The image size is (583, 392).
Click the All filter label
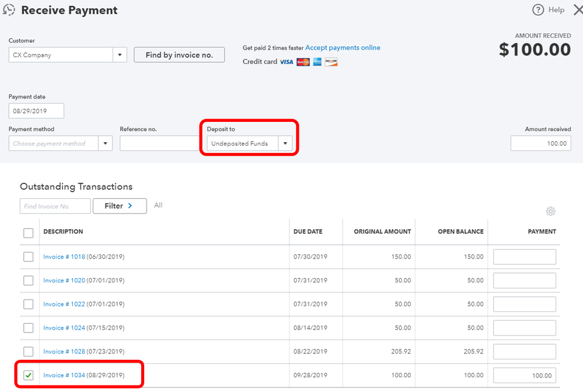tap(158, 205)
